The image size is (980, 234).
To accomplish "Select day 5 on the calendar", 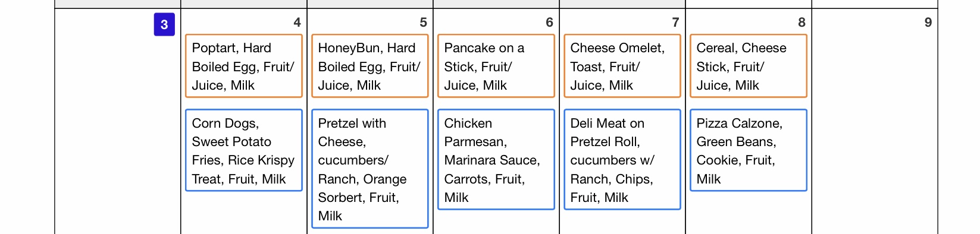I will click(x=423, y=23).
